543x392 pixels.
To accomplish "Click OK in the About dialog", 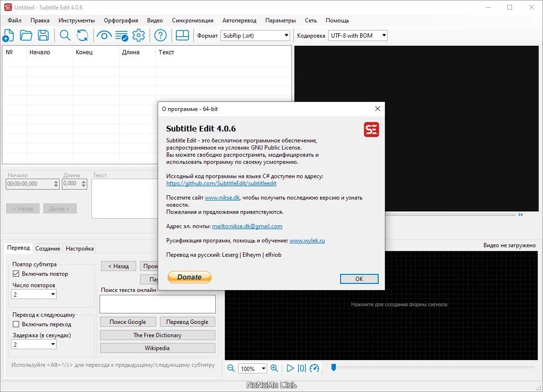I will (x=359, y=279).
